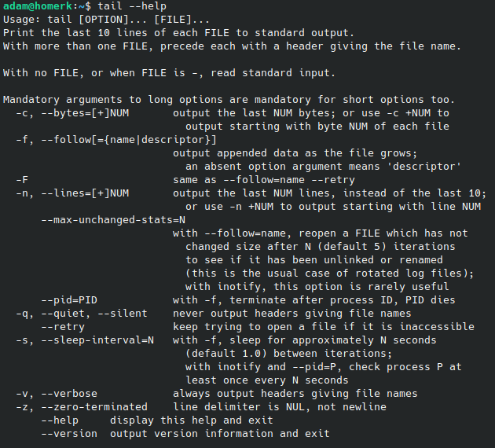Click the '-F' short option
This screenshot has height=448, width=495.
22,180
